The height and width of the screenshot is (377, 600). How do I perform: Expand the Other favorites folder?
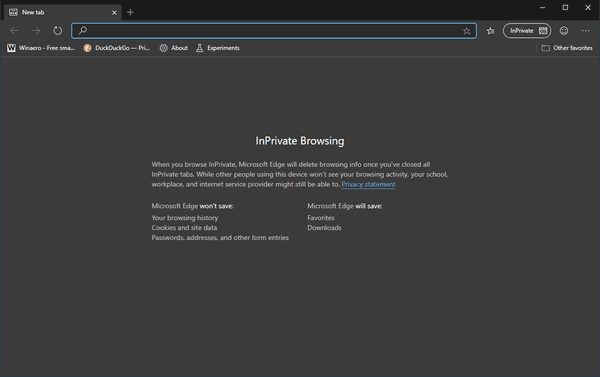pyautogui.click(x=567, y=48)
